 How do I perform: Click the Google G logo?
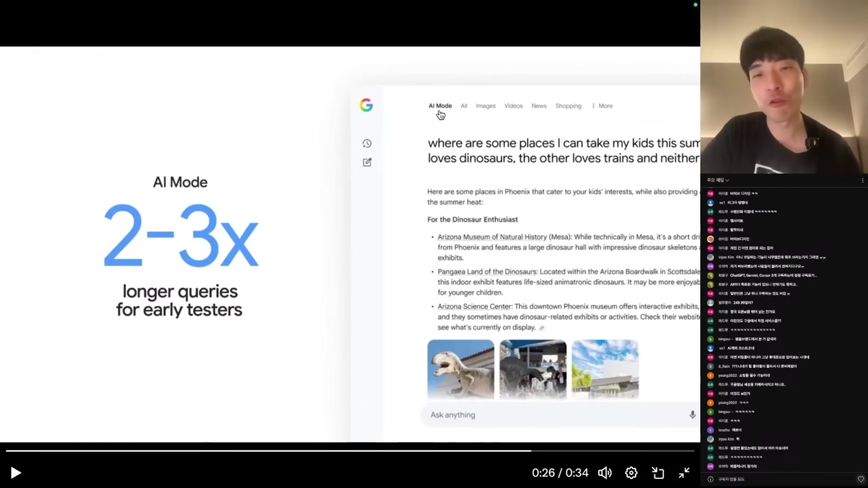point(366,105)
